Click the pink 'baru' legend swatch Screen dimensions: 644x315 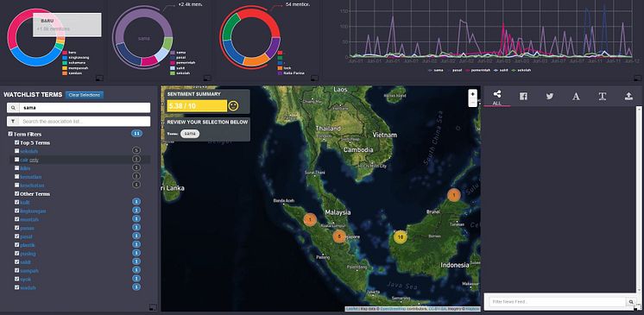[x=65, y=53]
